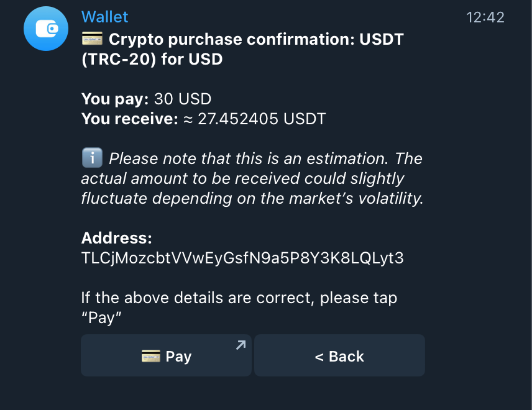Open the Wallet bot name link
This screenshot has height=410, width=532.
tap(104, 17)
